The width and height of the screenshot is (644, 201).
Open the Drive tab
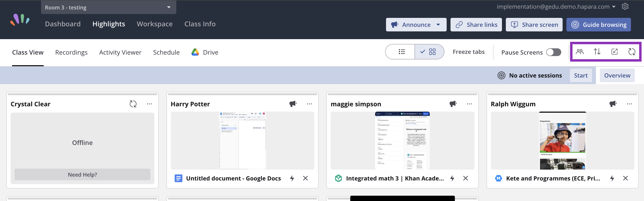tap(205, 52)
